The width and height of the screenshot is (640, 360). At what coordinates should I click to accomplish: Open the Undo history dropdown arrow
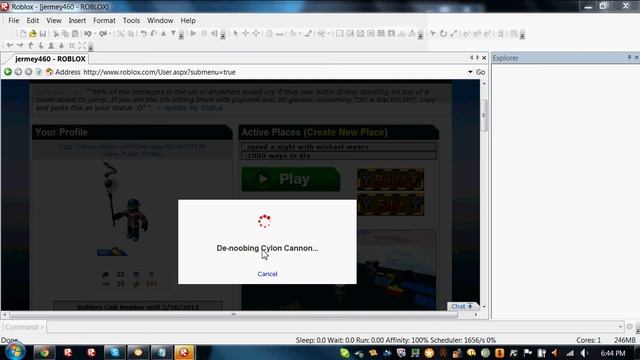95,34
